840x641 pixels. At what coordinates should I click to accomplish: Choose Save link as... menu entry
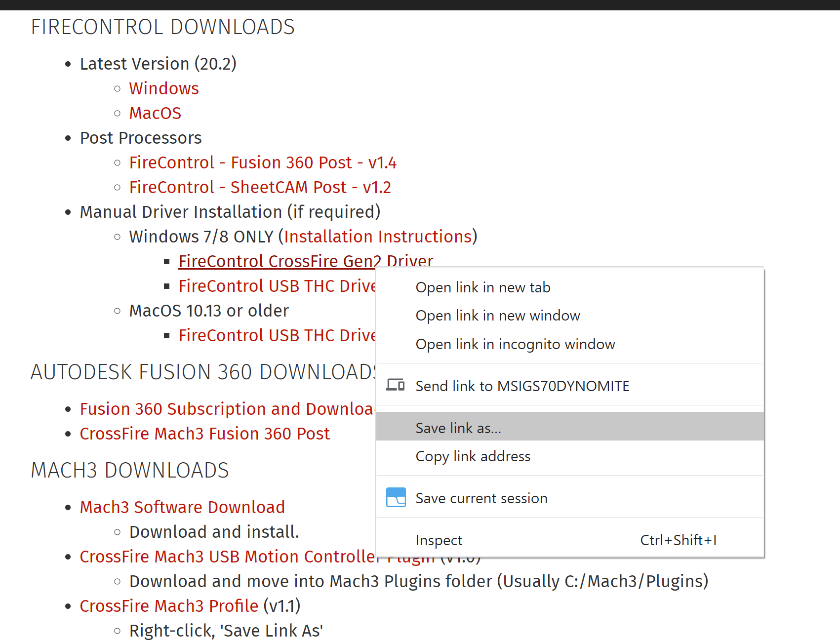click(570, 427)
